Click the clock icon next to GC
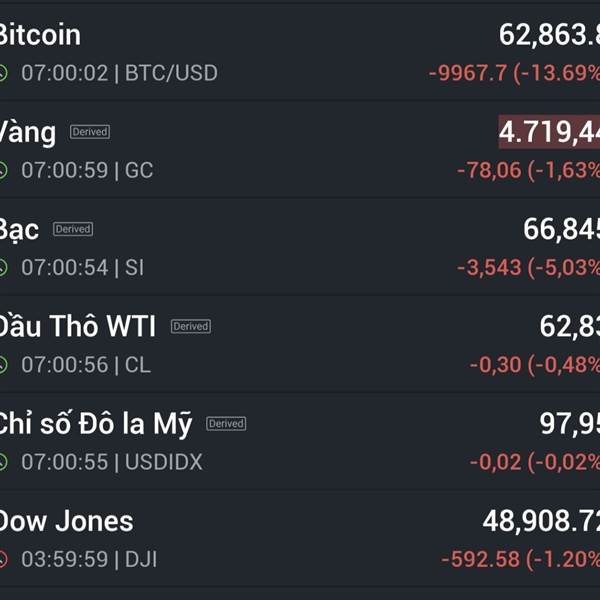 pos(3,170)
